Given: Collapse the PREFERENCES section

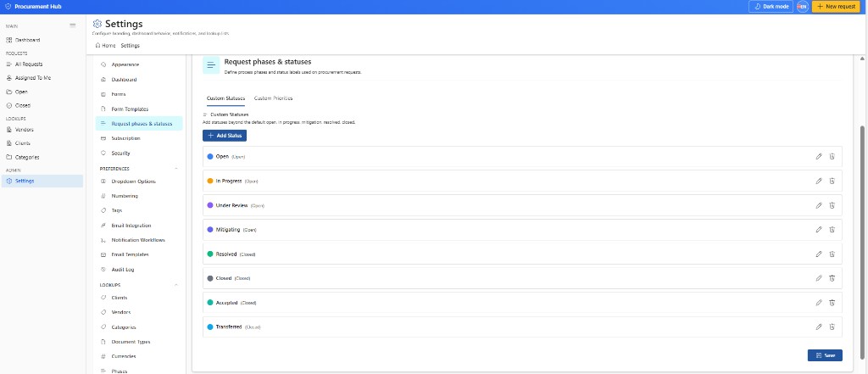Looking at the screenshot, I should [176, 169].
